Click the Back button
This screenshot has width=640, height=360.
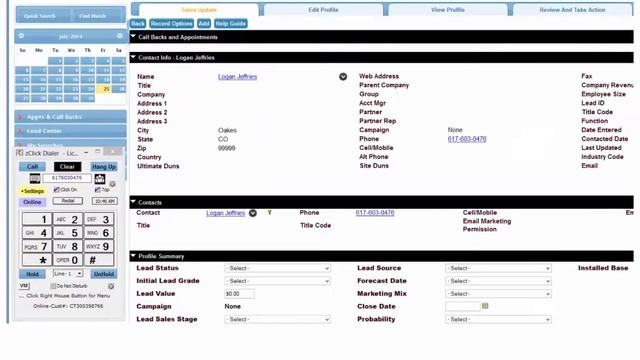pyautogui.click(x=138, y=24)
